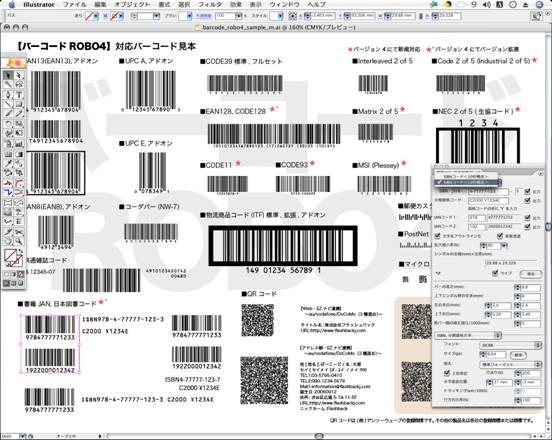Open the スタイル dropdown in control bar
The image size is (552, 440).
[280, 16]
